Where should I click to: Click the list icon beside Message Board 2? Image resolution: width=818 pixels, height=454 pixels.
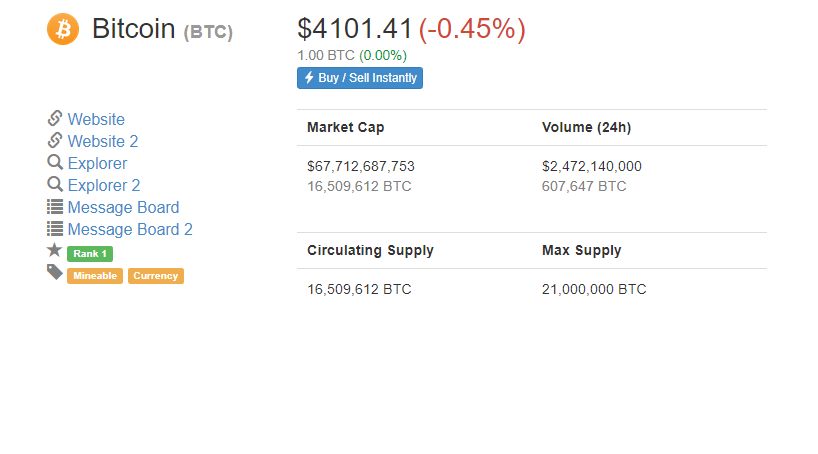[x=55, y=229]
